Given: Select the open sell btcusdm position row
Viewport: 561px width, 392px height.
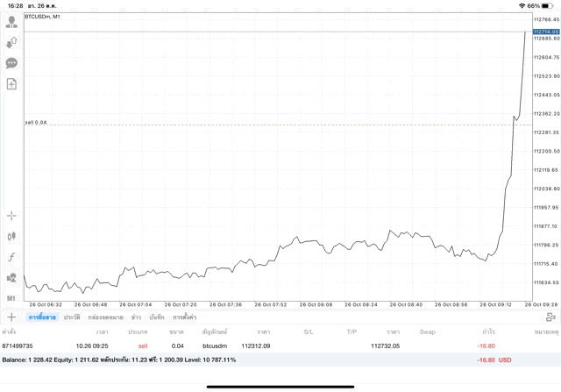Looking at the screenshot, I should point(263,346).
